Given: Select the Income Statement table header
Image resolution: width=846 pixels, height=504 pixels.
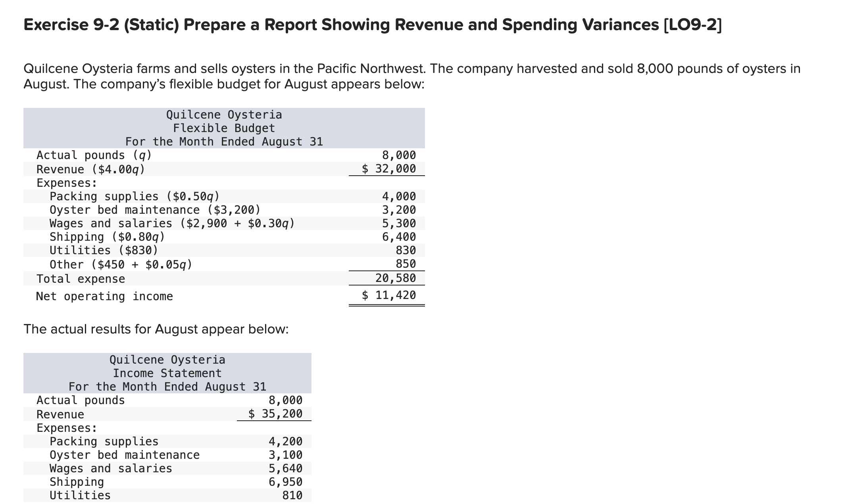Looking at the screenshot, I should pos(168,373).
